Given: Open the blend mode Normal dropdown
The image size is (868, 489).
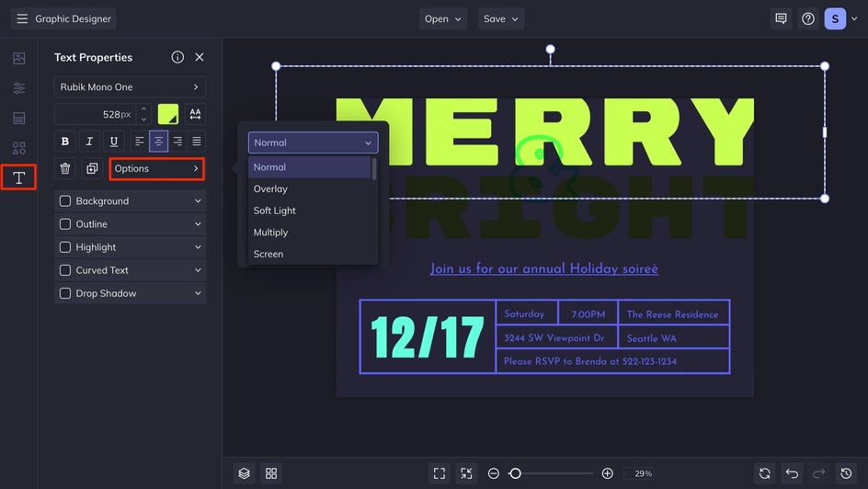Looking at the screenshot, I should click(x=314, y=142).
